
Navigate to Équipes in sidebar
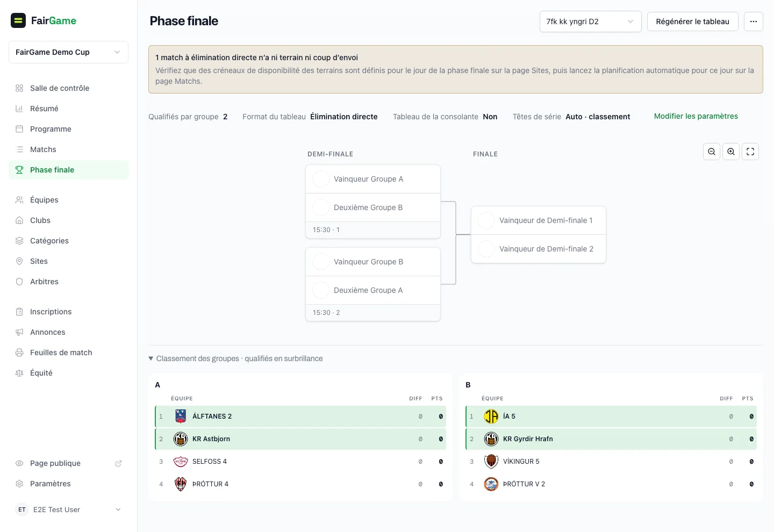coord(68,200)
